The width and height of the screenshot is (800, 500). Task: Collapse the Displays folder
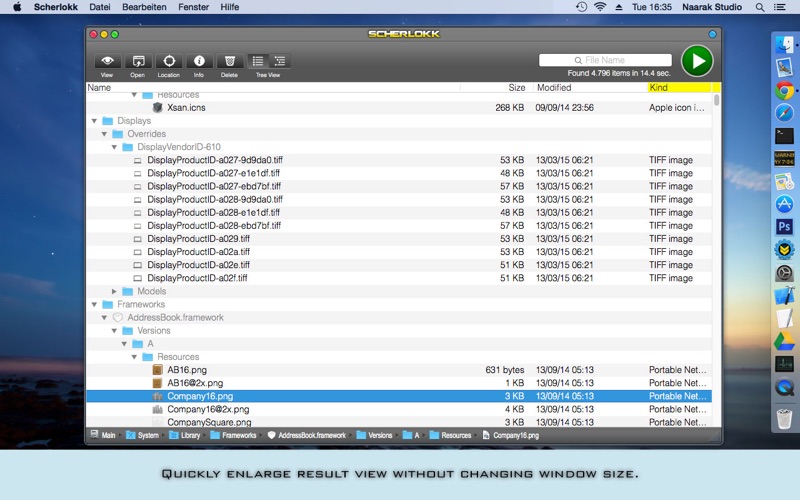94,121
